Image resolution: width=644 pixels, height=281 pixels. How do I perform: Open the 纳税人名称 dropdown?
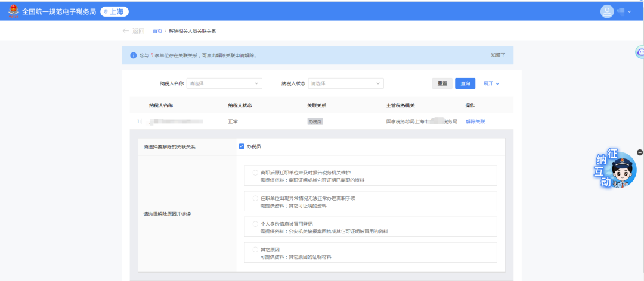pyautogui.click(x=224, y=83)
